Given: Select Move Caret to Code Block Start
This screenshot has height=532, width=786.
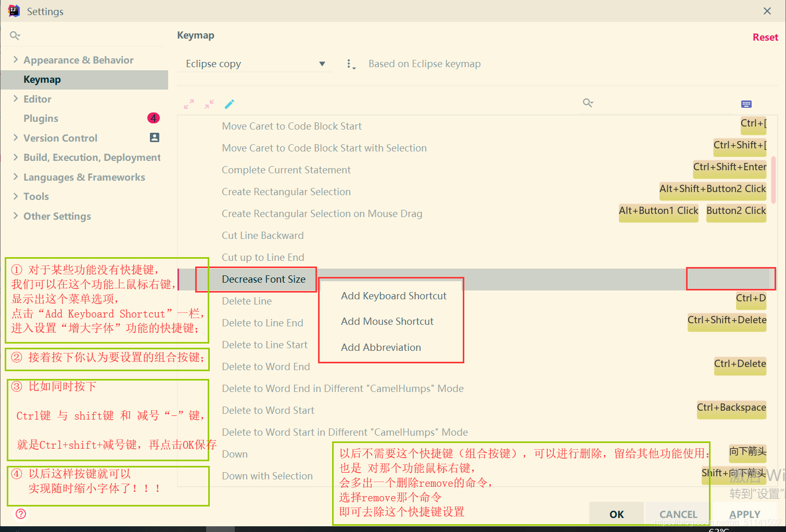Looking at the screenshot, I should (x=291, y=126).
